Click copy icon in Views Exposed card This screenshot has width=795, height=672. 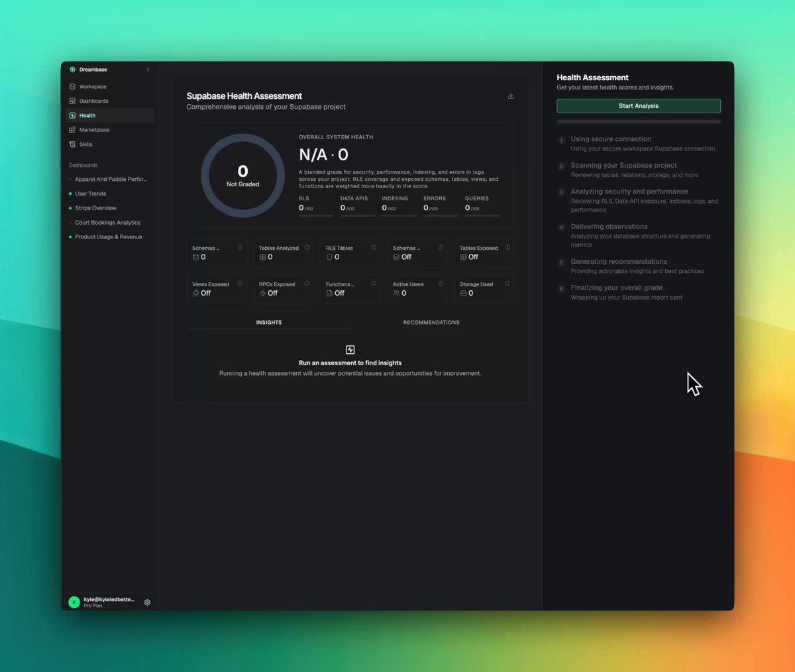195,293
